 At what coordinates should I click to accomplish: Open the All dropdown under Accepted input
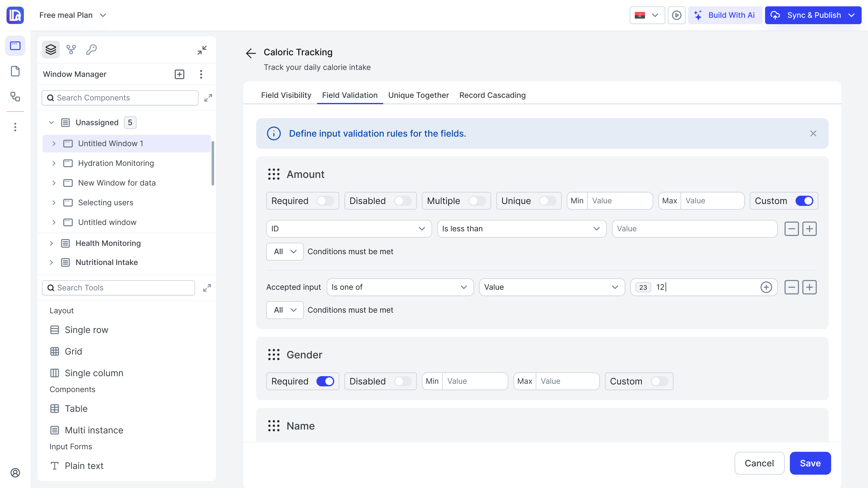pos(285,310)
